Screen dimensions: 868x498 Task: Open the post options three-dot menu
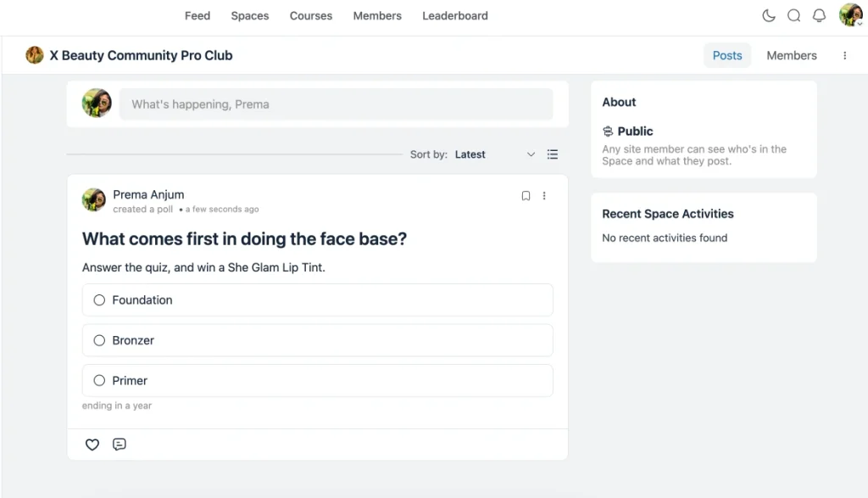pyautogui.click(x=545, y=196)
